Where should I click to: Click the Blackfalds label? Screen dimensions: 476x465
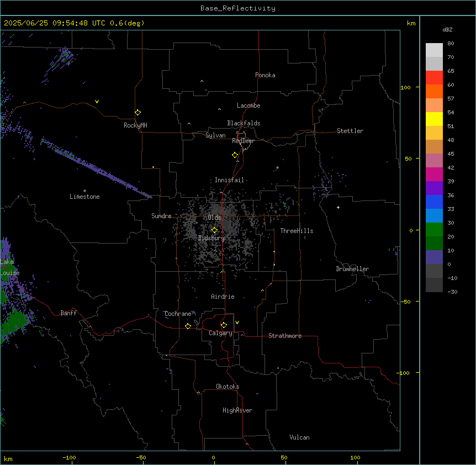point(244,123)
